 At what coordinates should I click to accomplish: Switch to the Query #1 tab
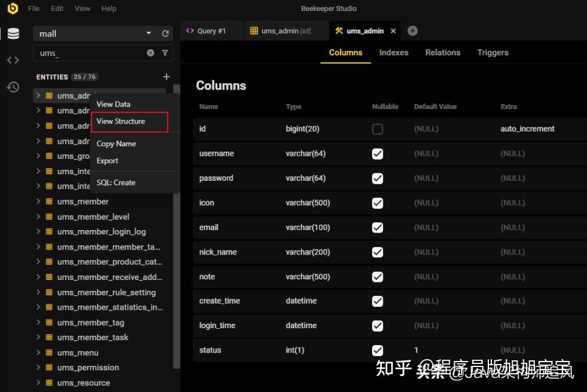212,31
